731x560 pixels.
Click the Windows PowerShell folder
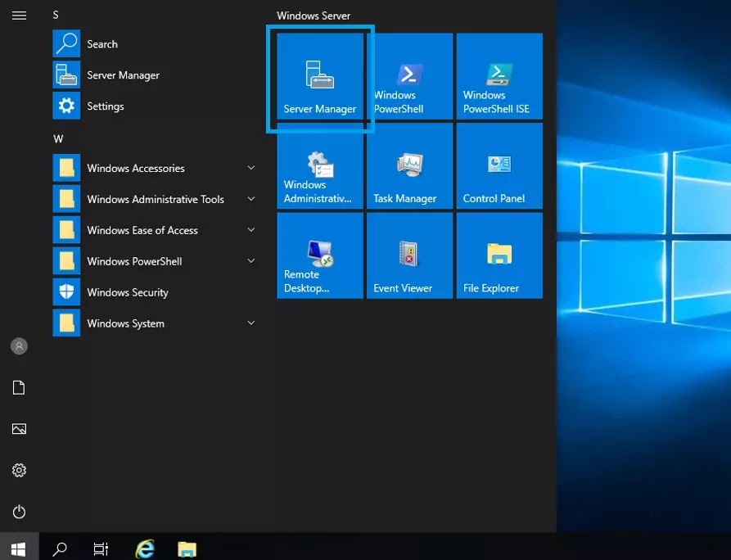[156, 261]
